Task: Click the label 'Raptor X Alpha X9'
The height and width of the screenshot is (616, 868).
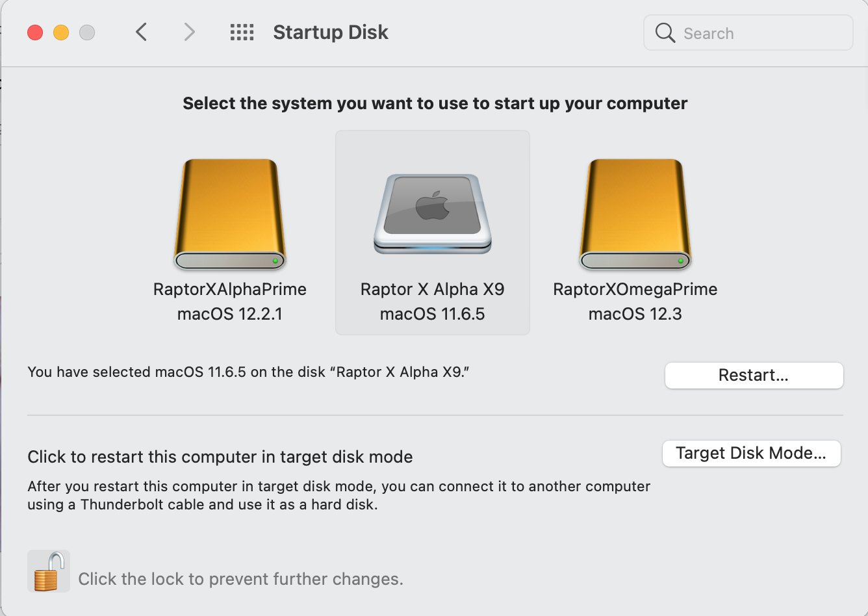Action: pyautogui.click(x=433, y=289)
